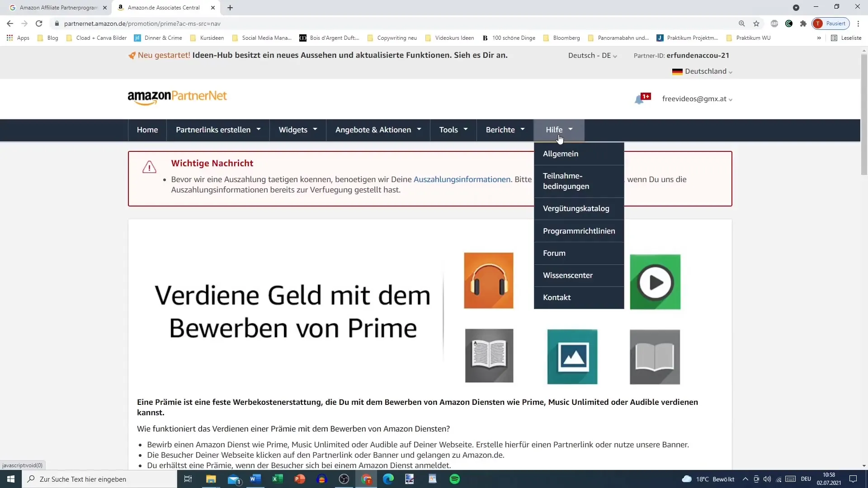The image size is (868, 488).
Task: Open the browser zoom magnifier icon
Action: click(742, 23)
